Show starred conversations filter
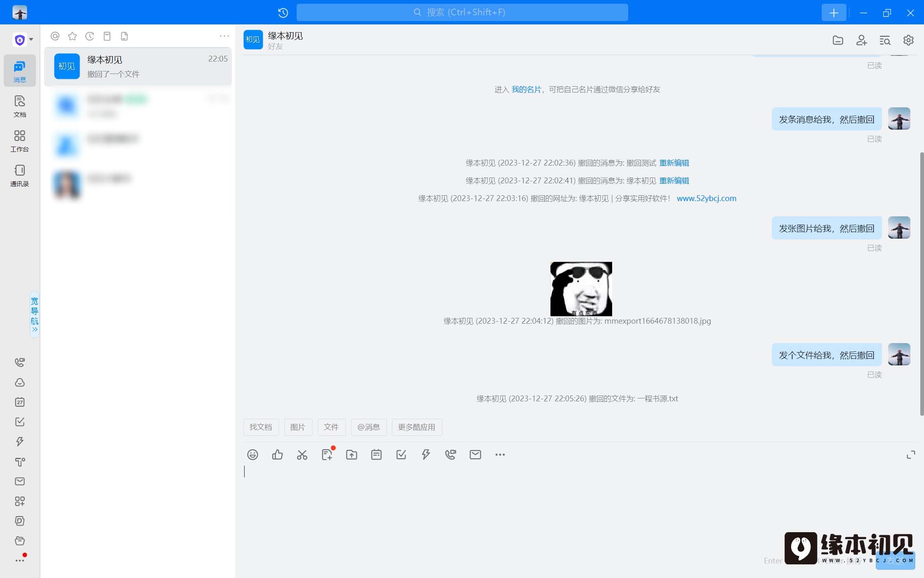The height and width of the screenshot is (578, 924). (x=72, y=36)
